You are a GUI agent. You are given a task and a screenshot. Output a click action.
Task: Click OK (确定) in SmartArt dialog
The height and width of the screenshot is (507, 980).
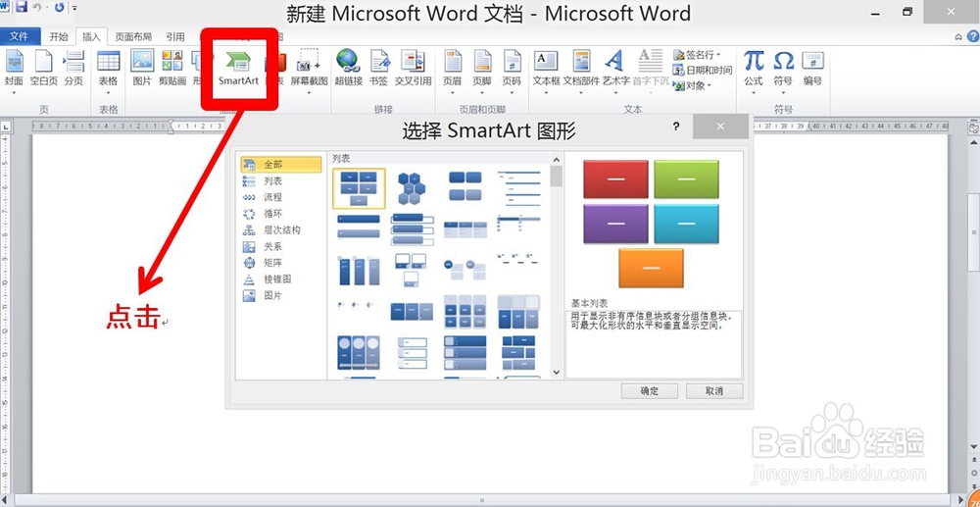point(650,391)
